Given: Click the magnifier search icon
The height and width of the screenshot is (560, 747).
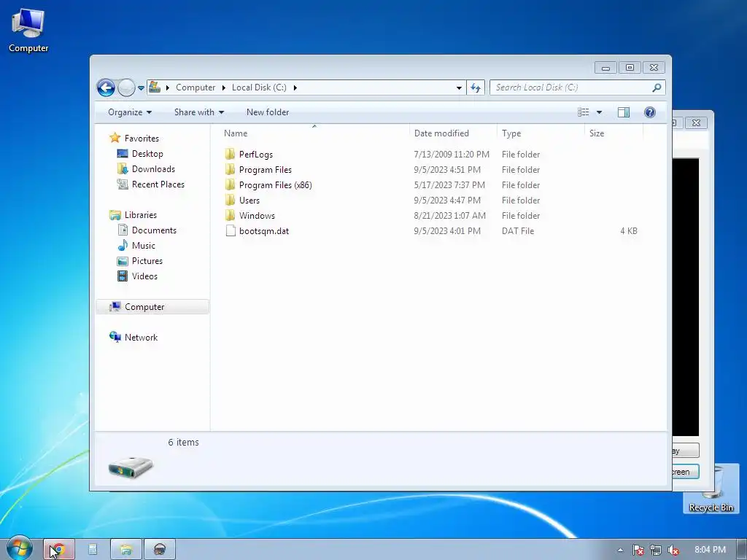Looking at the screenshot, I should click(657, 87).
